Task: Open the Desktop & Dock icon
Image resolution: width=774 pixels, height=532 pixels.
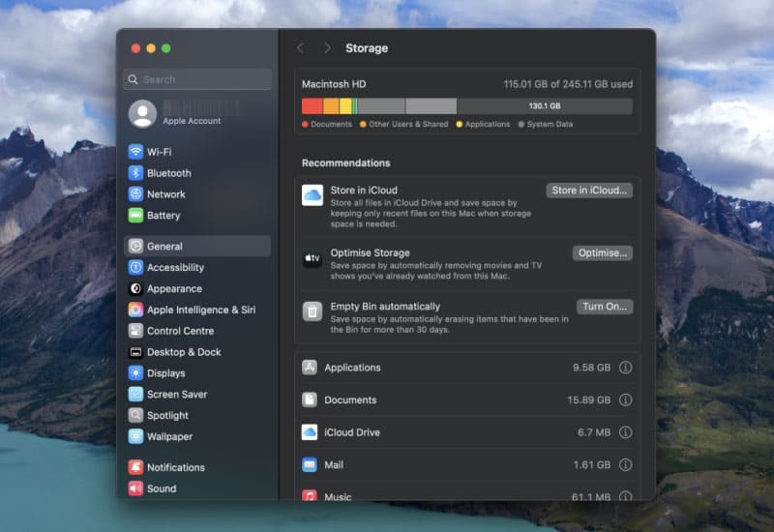Action: click(x=135, y=352)
